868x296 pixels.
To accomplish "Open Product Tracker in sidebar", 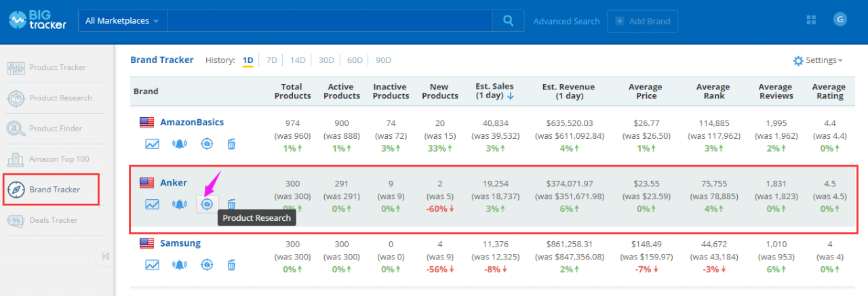I will (x=54, y=68).
